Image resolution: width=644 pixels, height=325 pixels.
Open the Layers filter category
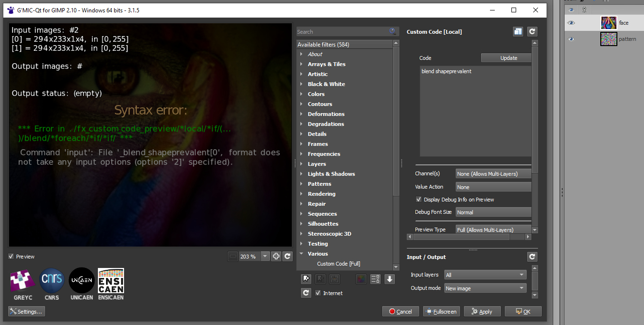317,164
